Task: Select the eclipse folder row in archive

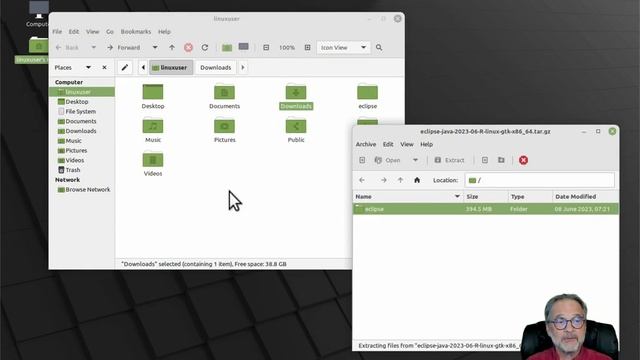Action: (485, 209)
